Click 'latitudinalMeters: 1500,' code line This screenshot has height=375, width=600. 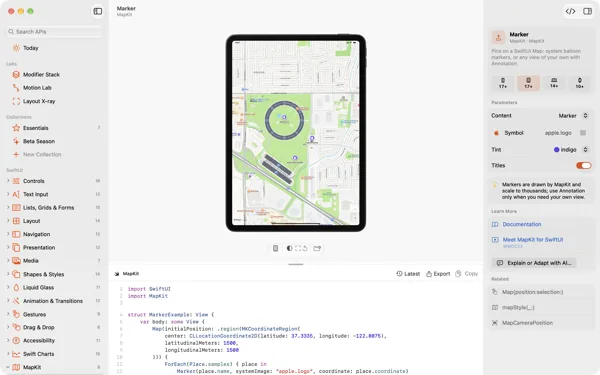pos(201,343)
